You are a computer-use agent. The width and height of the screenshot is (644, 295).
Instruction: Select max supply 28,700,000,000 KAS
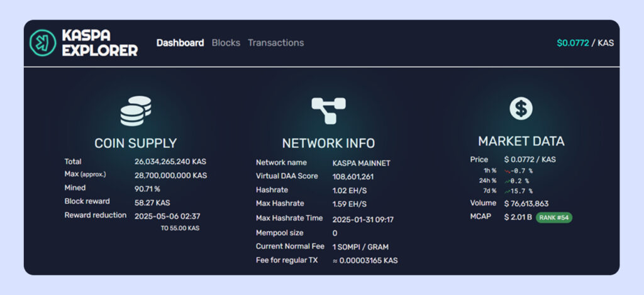pos(171,175)
